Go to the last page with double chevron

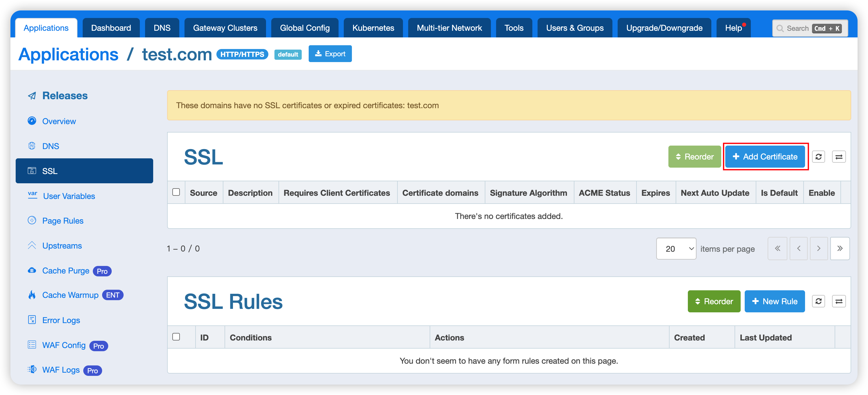point(840,249)
